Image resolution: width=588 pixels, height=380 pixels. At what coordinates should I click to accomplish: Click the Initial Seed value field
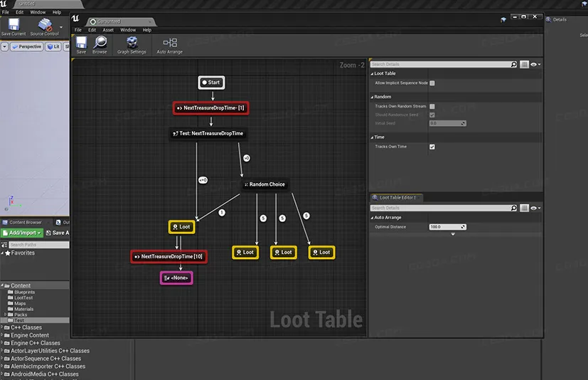[x=448, y=124]
